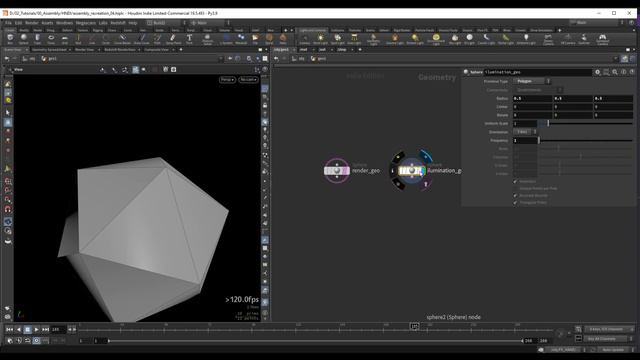
Task: Add an Ambient Light from the shelf
Action: click(x=526, y=39)
